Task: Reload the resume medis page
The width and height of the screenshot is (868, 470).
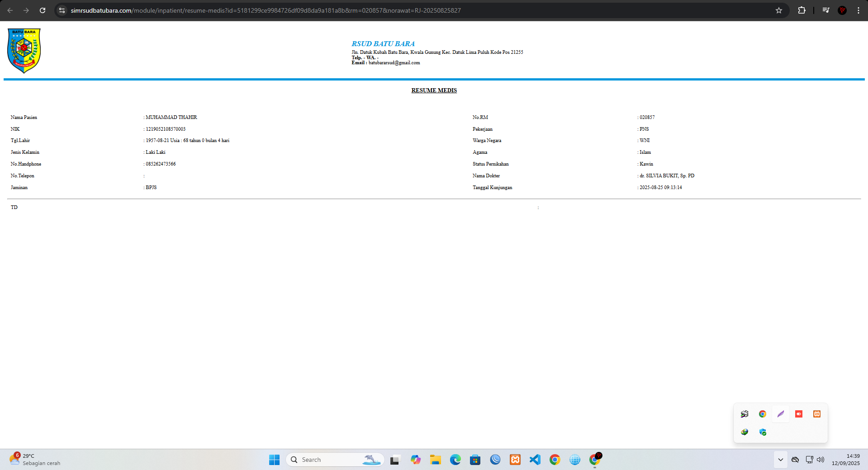Action: (43, 10)
